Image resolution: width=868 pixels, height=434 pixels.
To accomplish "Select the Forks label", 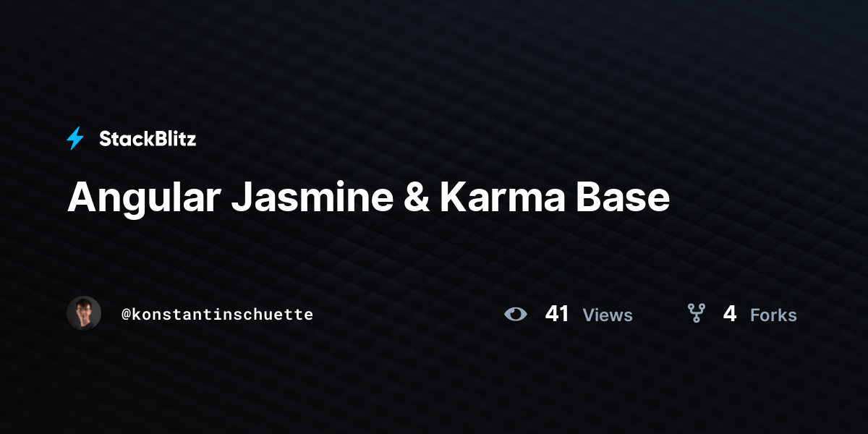I will (x=773, y=315).
